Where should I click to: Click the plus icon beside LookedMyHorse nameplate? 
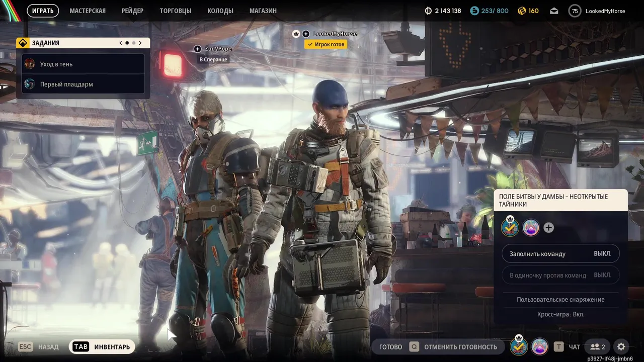coord(306,34)
